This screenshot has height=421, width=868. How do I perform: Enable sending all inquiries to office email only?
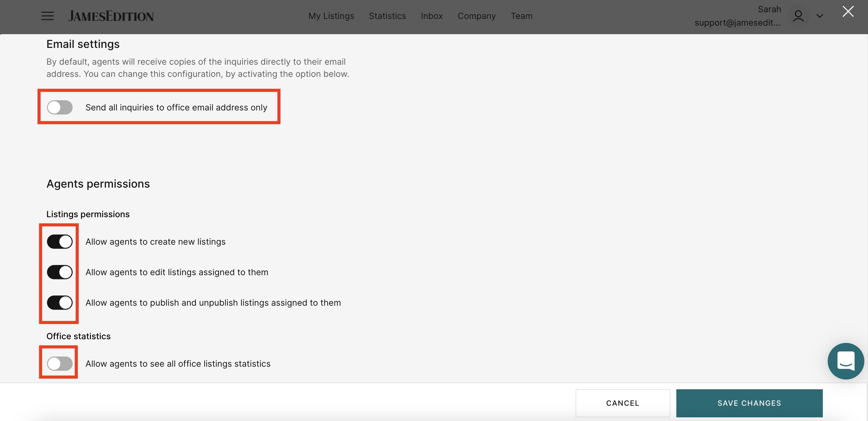pos(60,107)
